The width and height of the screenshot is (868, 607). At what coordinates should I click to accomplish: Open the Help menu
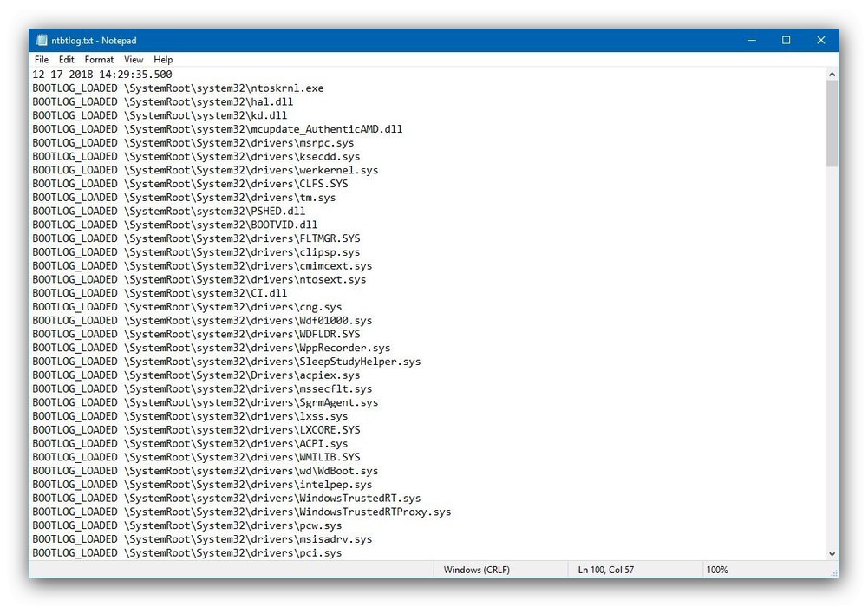163,60
